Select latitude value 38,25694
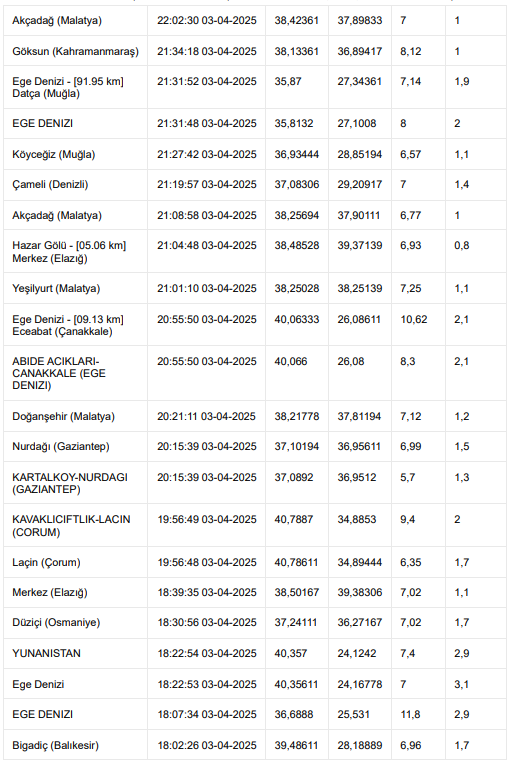The image size is (513, 764). (x=297, y=215)
